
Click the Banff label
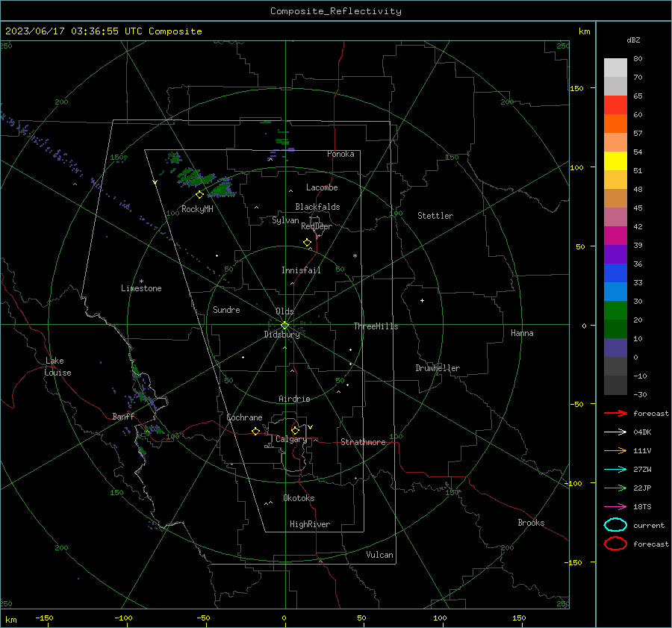pyautogui.click(x=123, y=416)
